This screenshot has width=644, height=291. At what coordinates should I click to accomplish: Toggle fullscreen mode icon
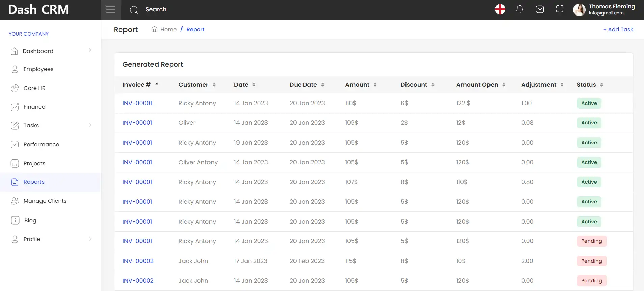click(560, 9)
